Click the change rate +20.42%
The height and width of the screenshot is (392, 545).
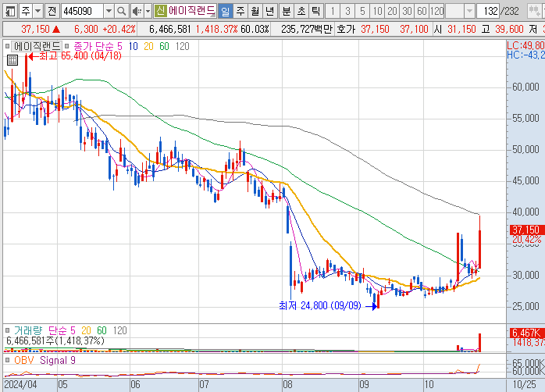click(x=119, y=29)
